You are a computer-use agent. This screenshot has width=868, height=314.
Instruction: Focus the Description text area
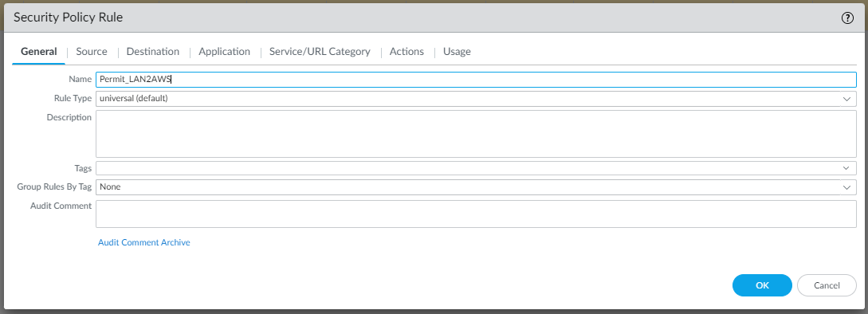tap(476, 134)
